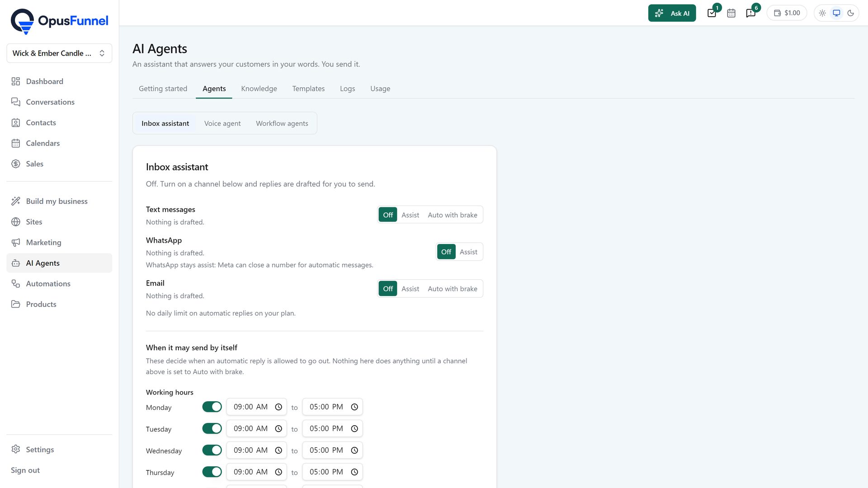
Task: Open Build my business wizard
Action: (x=59, y=201)
